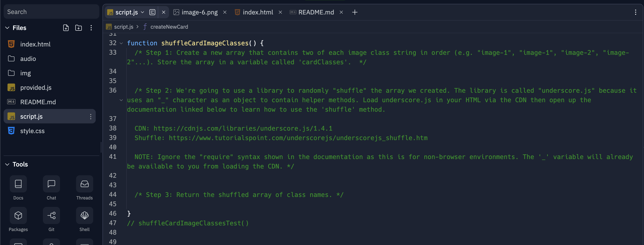
Task: Add a new tab with plus button
Action: 354,12
